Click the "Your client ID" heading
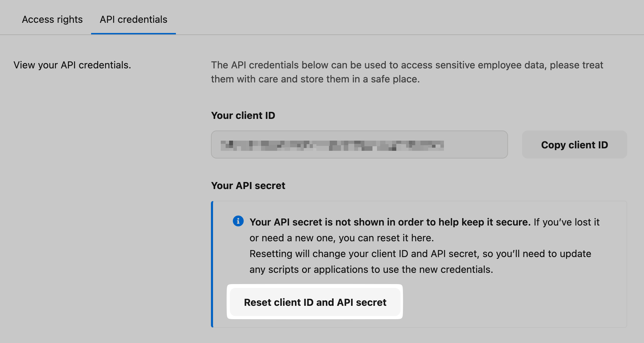644x343 pixels. pyautogui.click(x=243, y=115)
